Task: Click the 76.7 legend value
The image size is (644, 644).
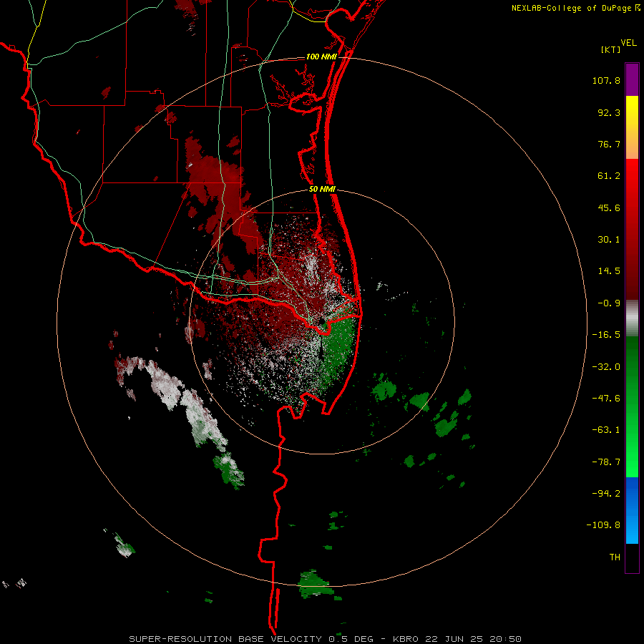Action: coord(609,144)
